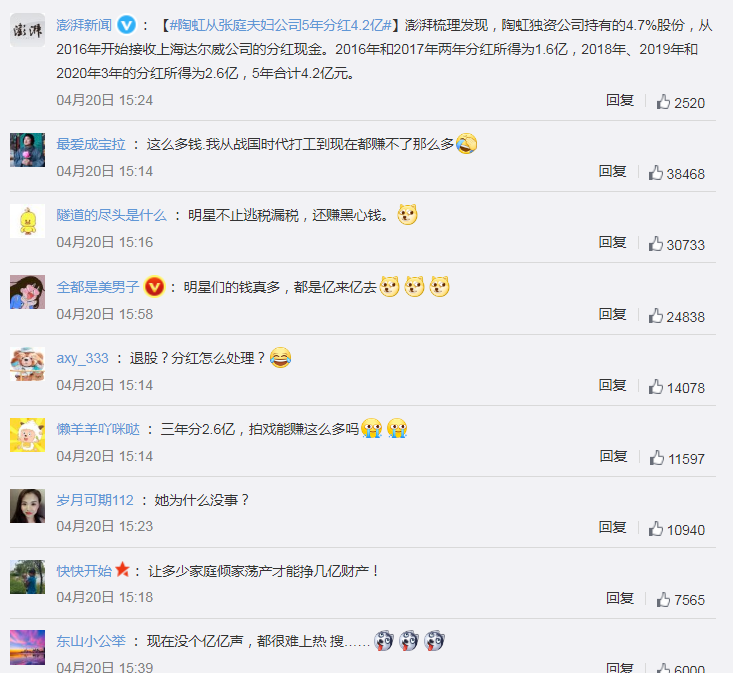Like 全都是美男子's comment with 24838 likes

(655, 316)
